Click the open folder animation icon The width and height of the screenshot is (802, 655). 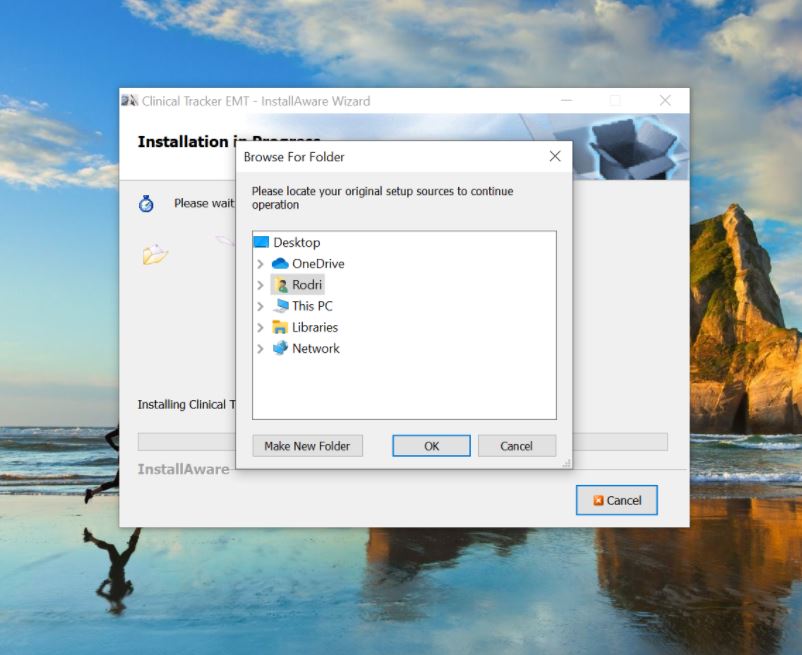[155, 254]
